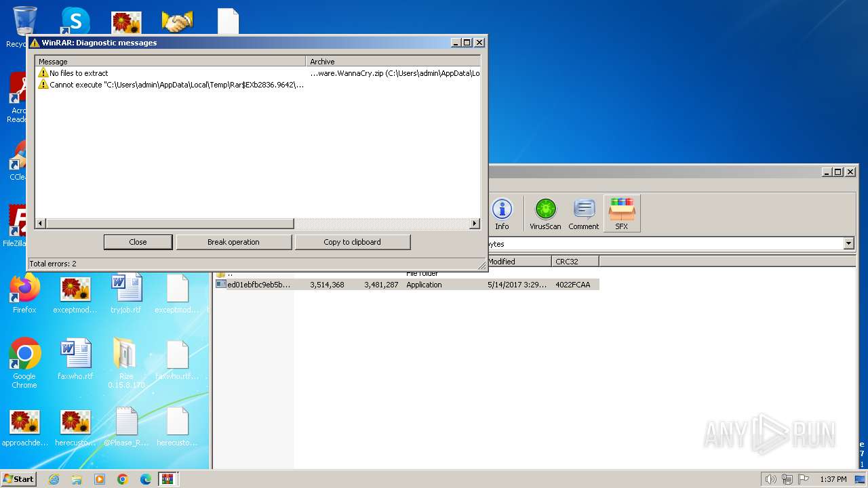Open Windows Media Player in taskbar
The image size is (868, 488).
(x=100, y=479)
